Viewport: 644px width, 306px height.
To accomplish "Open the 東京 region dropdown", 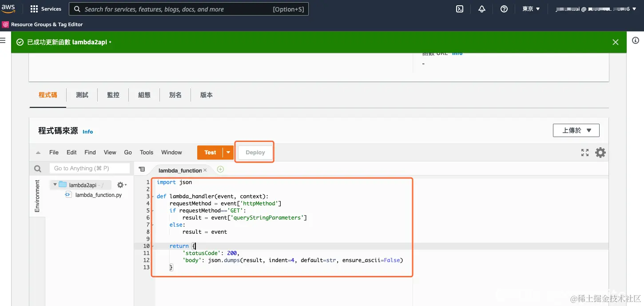I will pyautogui.click(x=531, y=9).
